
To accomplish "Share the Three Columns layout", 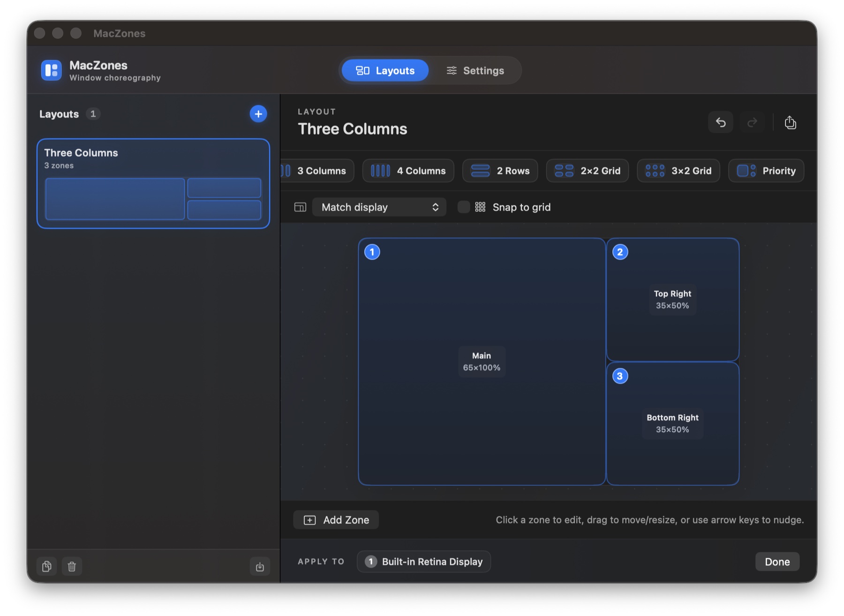I will 791,123.
